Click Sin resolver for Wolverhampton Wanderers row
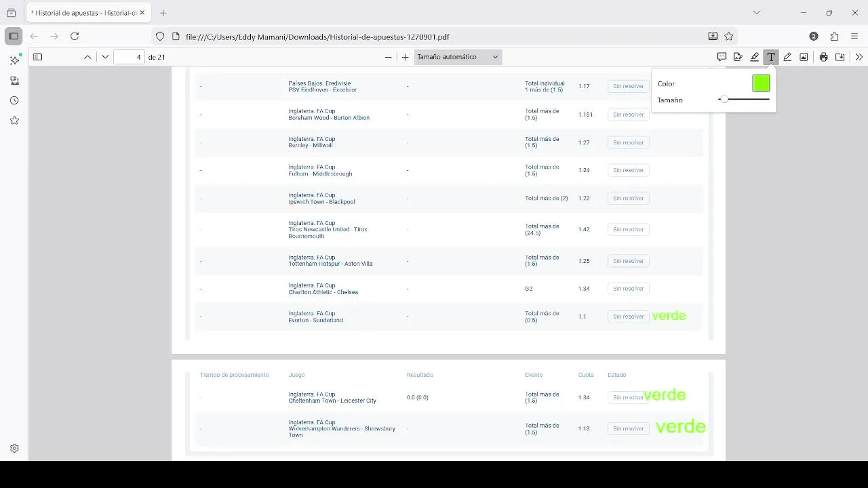Screen dimensions: 868x488 pos(628,428)
